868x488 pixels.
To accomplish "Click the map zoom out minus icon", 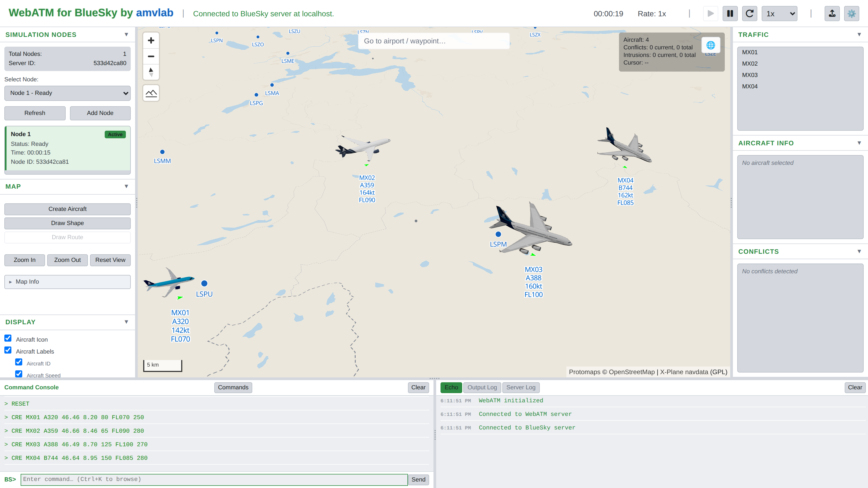I will [151, 56].
